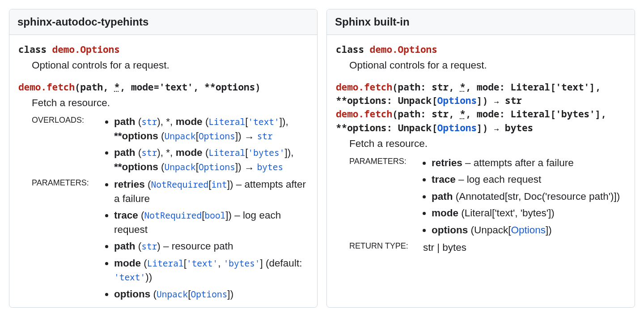644x318 pixels.
Task: Follow the Options link in the built-in options parameter
Action: pos(528,230)
